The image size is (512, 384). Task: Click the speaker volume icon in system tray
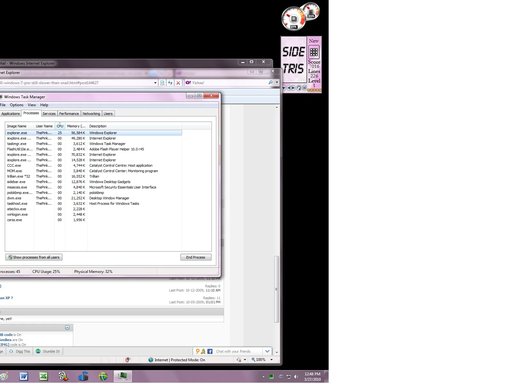(296, 377)
